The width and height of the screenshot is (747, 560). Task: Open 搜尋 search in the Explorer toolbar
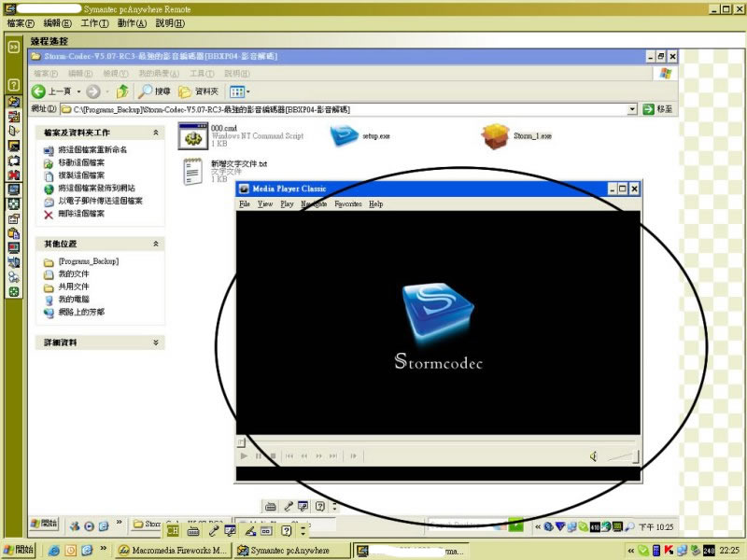point(154,91)
